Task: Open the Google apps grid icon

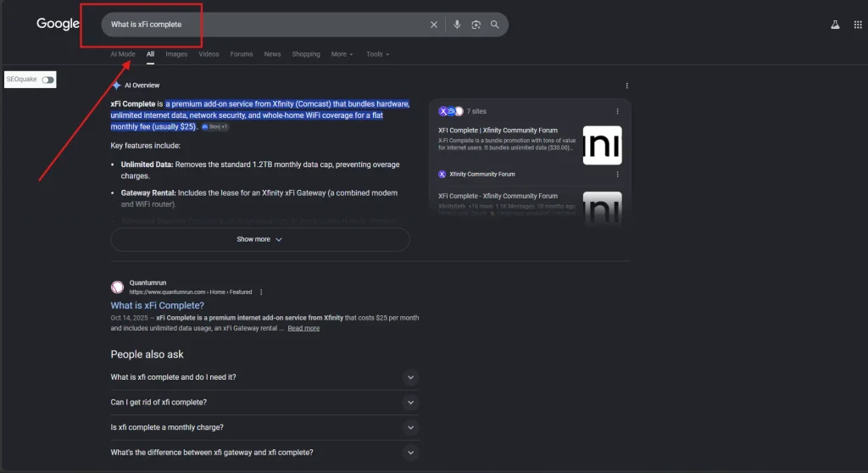Action: (x=858, y=25)
